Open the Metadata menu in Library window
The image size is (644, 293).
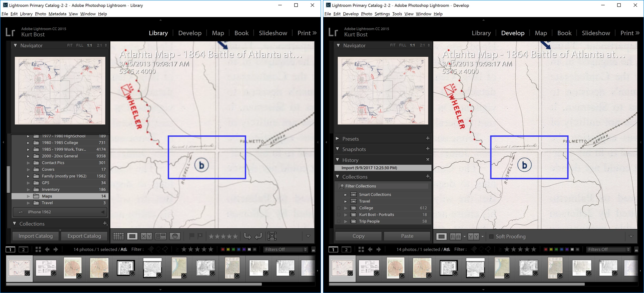[57, 14]
